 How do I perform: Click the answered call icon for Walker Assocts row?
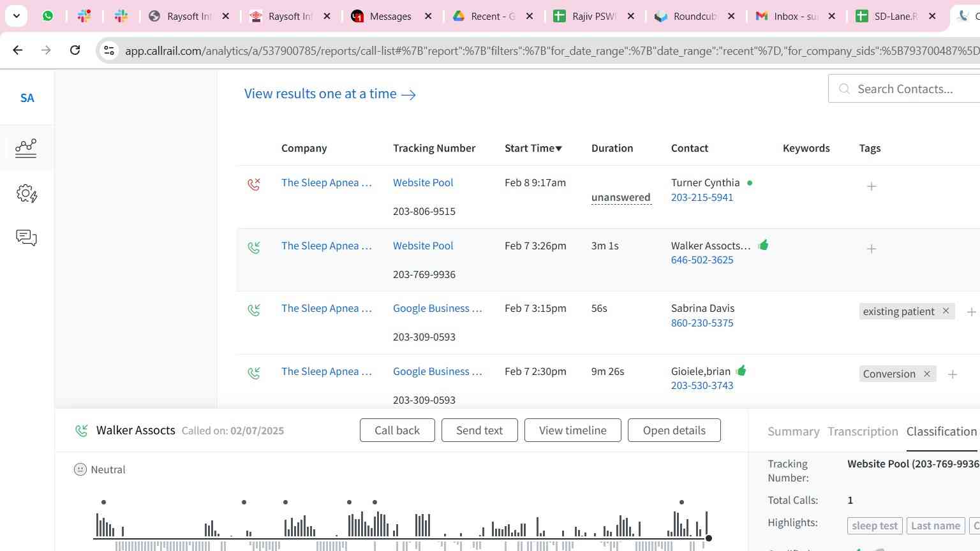point(254,247)
